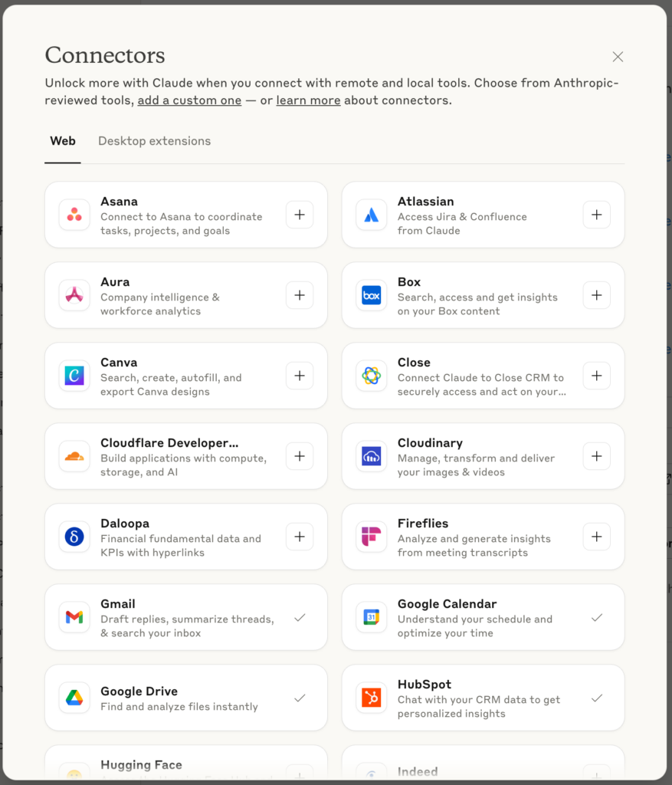Click the Gmail logo icon

[74, 617]
